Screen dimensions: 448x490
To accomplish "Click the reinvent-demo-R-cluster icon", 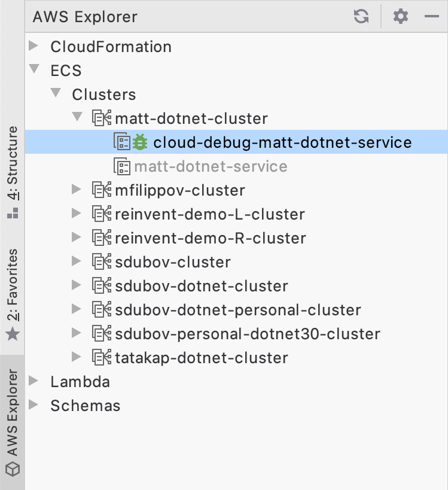I will tap(102, 238).
